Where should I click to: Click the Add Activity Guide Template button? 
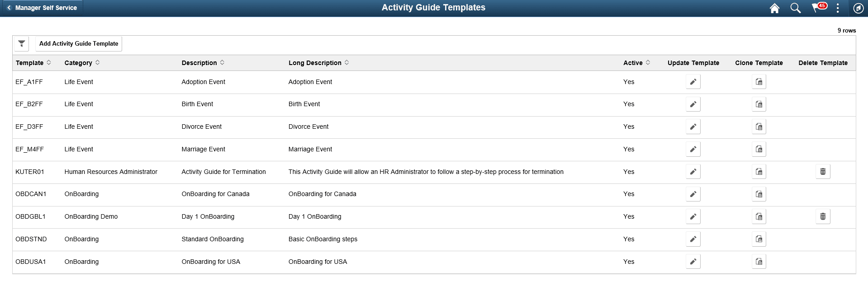78,43
